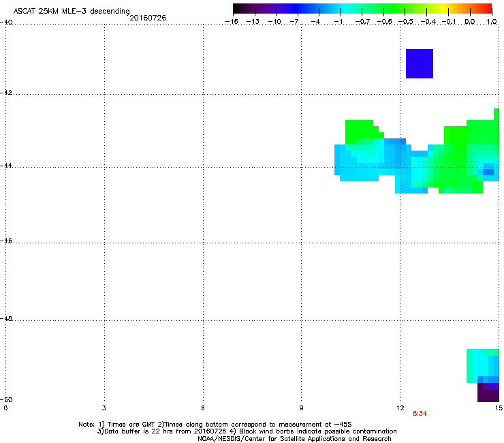Screen dimensions: 504x443
Task: Click the latitude label -42
Action: pos(6,93)
